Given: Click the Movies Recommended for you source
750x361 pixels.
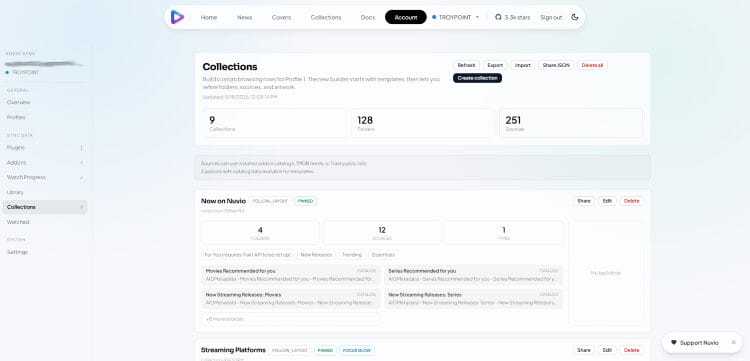Looking at the screenshot, I should click(291, 275).
